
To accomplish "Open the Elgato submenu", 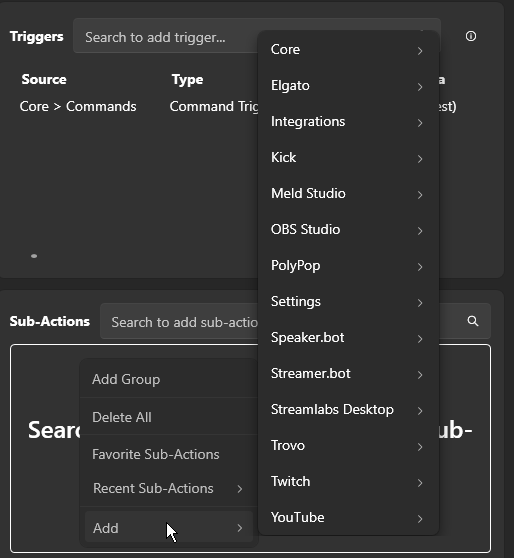I will coord(348,86).
